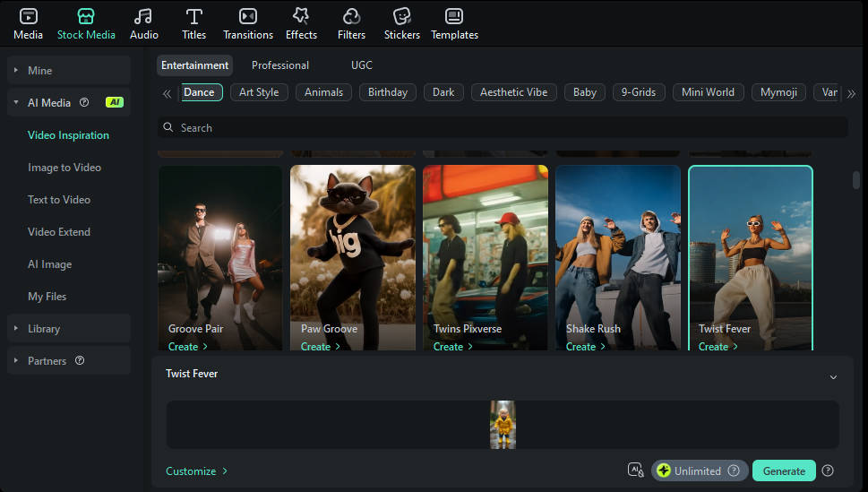Click Create under Groove Pair
Viewport: 868px width, 492px height.
tap(187, 346)
